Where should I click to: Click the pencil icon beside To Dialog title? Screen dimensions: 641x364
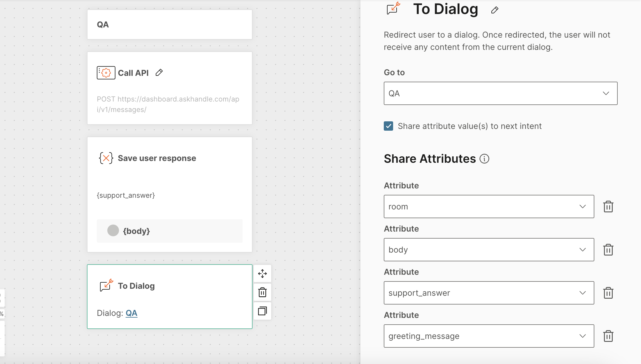point(495,10)
